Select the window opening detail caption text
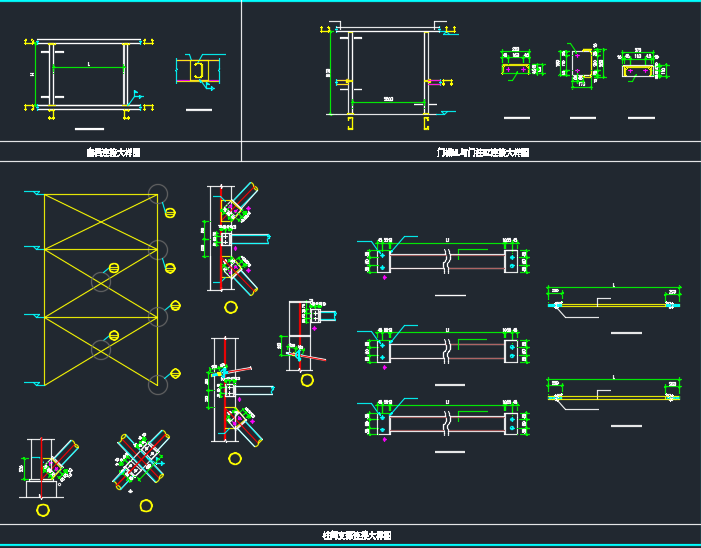Image resolution: width=701 pixels, height=548 pixels. tap(113, 152)
